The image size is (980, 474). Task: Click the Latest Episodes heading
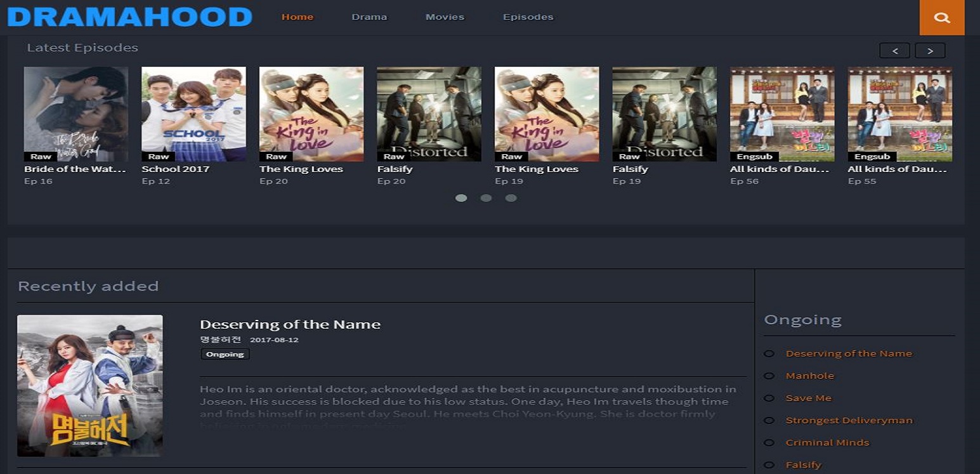(82, 48)
